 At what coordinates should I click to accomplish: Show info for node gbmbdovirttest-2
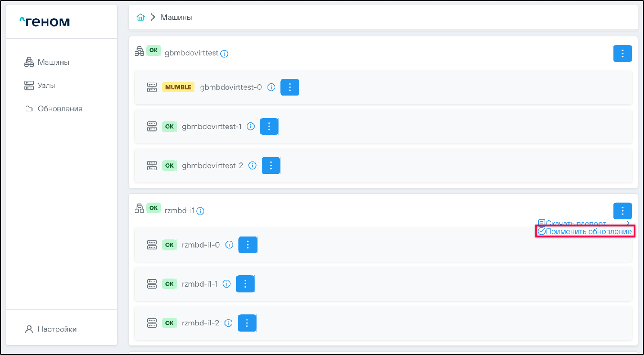click(253, 165)
